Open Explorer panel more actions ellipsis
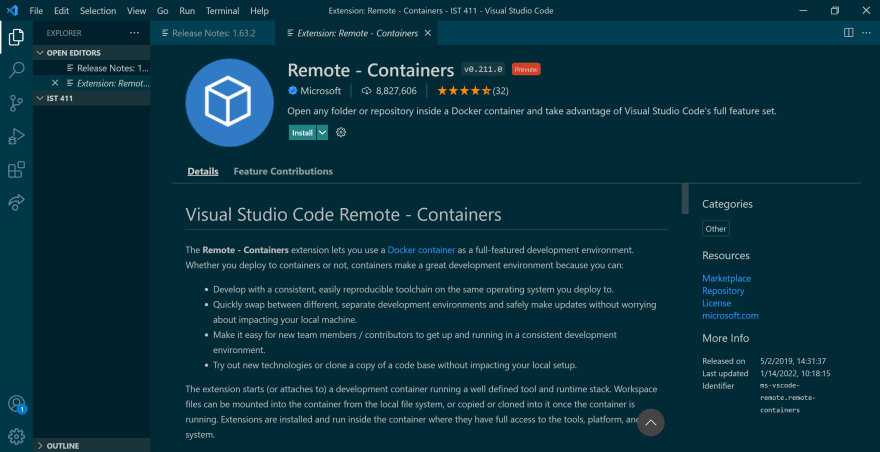880x452 pixels. tap(134, 33)
